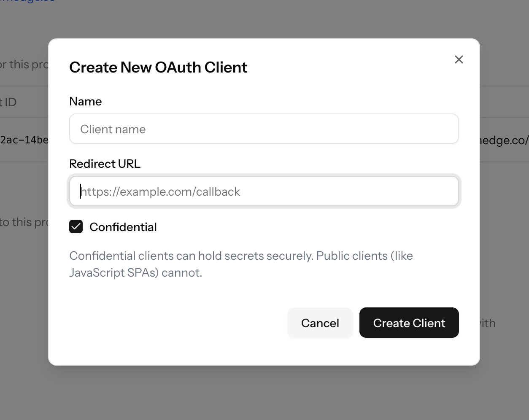Click the Confidential checkbox label text

[x=123, y=227]
